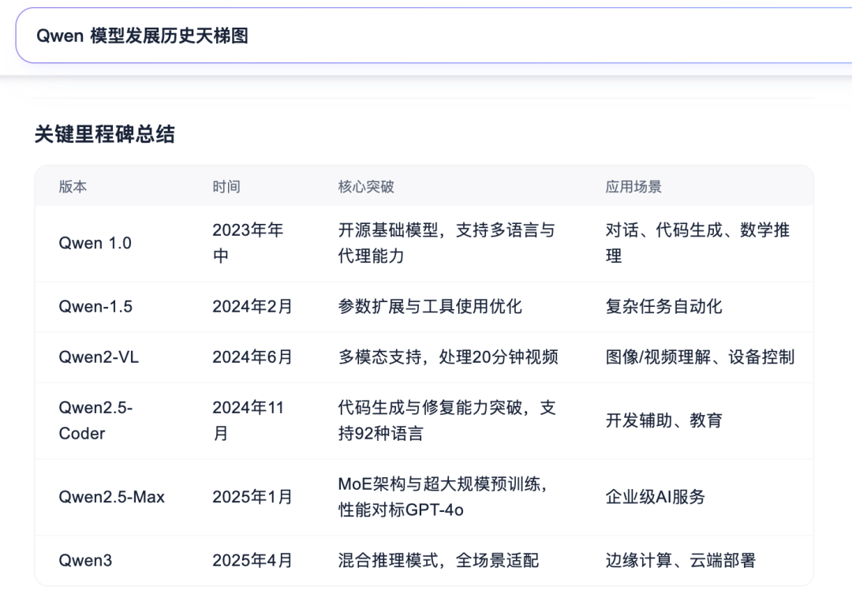Click the 核心突破 column header
This screenshot has width=852, height=616.
click(366, 187)
